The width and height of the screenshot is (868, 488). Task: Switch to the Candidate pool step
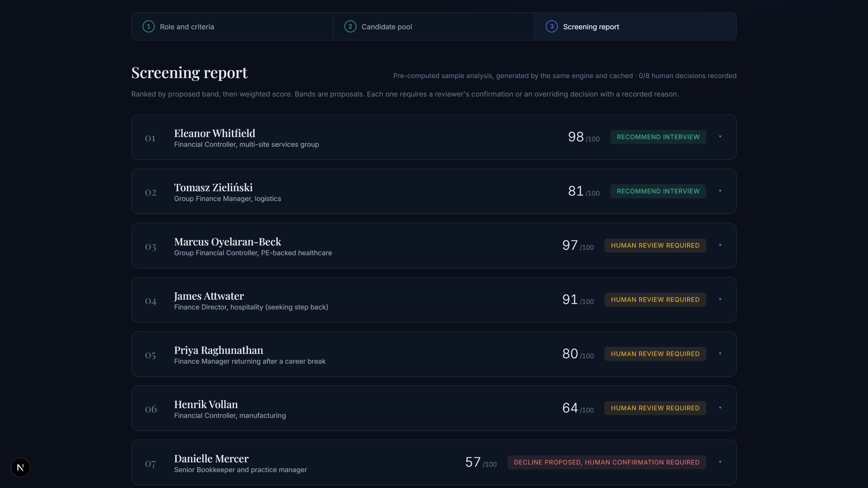434,26
